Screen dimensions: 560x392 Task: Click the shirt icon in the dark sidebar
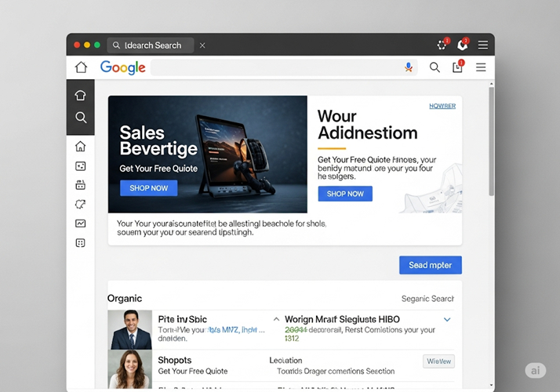tap(80, 95)
